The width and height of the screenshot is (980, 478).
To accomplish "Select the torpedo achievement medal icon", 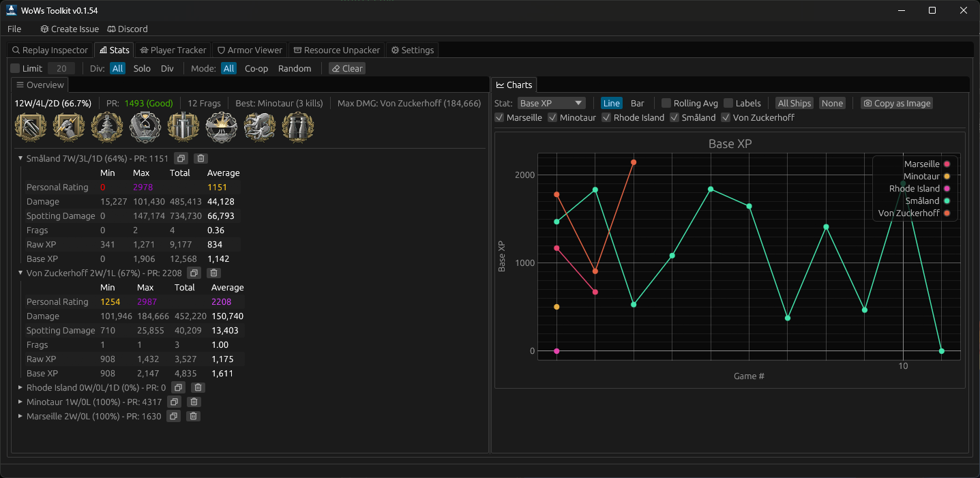I will [31, 127].
